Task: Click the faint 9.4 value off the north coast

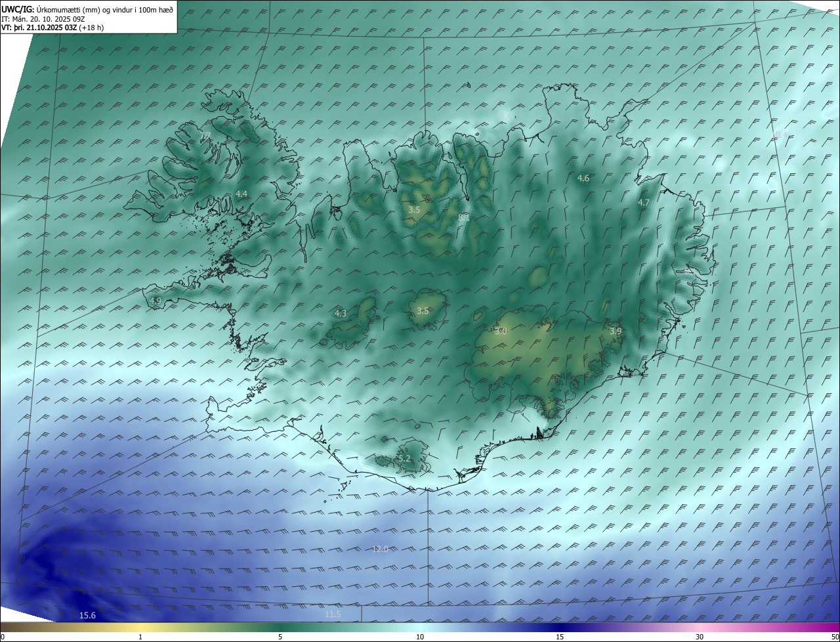Action: (505, 117)
